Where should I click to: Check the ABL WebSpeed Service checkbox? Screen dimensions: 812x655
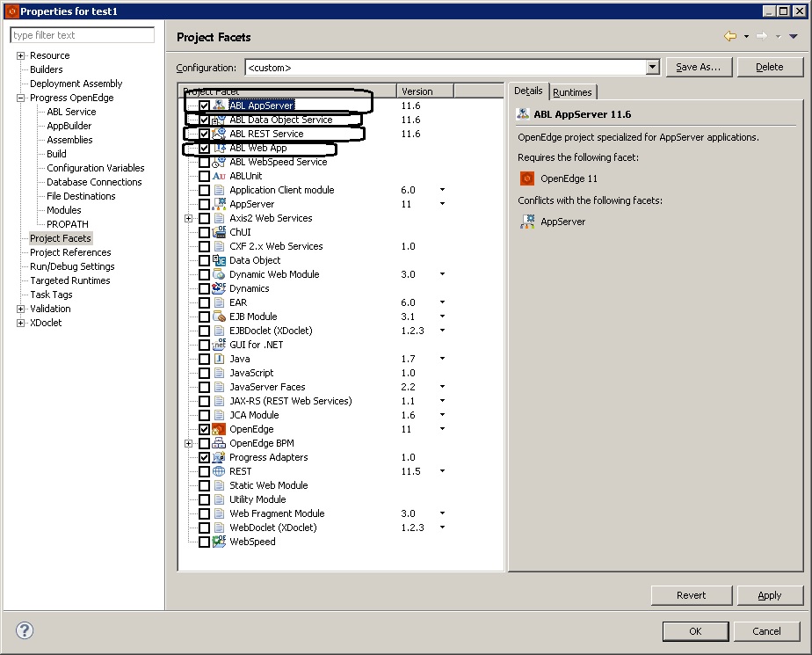[x=205, y=162]
